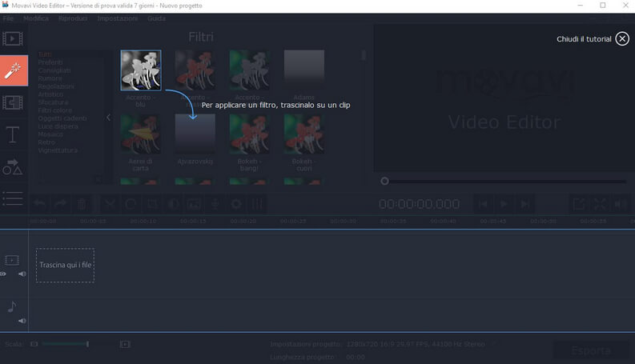Click the microphone Record audio icon
Screen dimensions: 635x364
click(215, 204)
